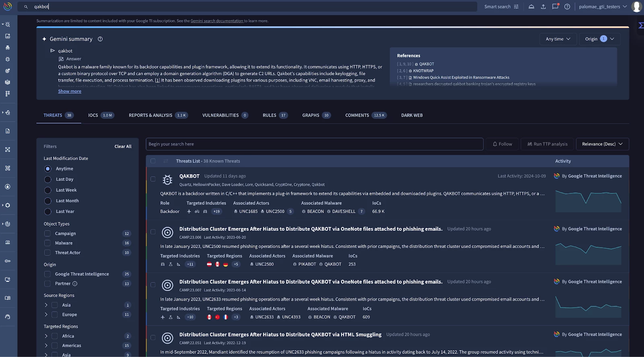Click the Gemini summary help icon
The image size is (644, 357).
point(100,39)
